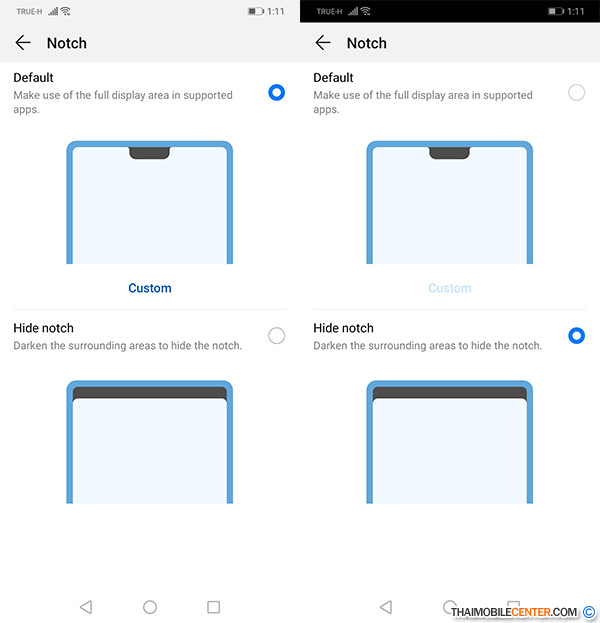Tap the battery icon in right black status bar
The image size is (600, 623).
[556, 11]
